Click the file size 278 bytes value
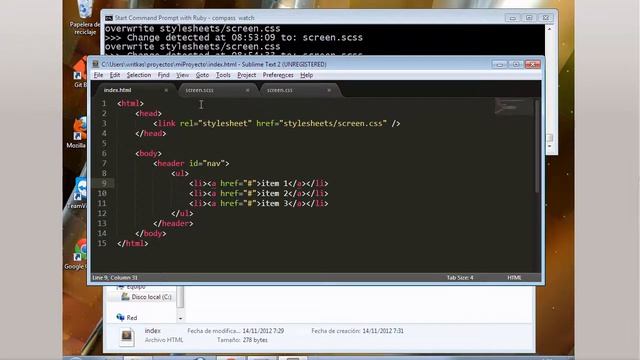 point(255,340)
